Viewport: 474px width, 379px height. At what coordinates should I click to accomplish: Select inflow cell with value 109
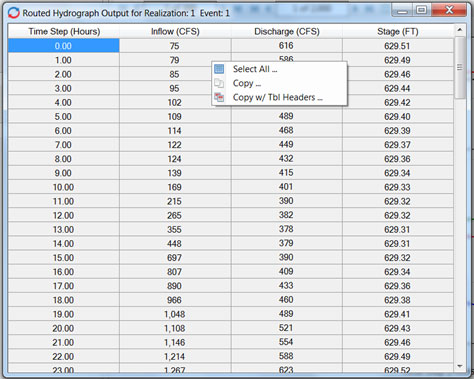175,116
